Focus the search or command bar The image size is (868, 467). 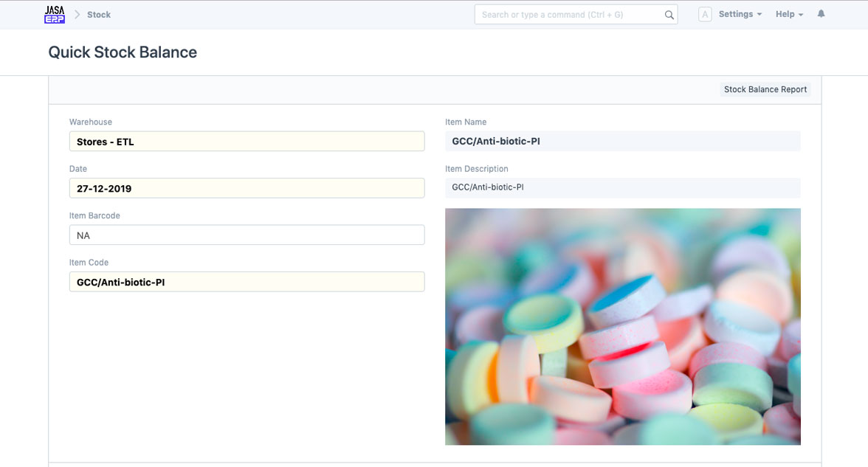pos(568,15)
